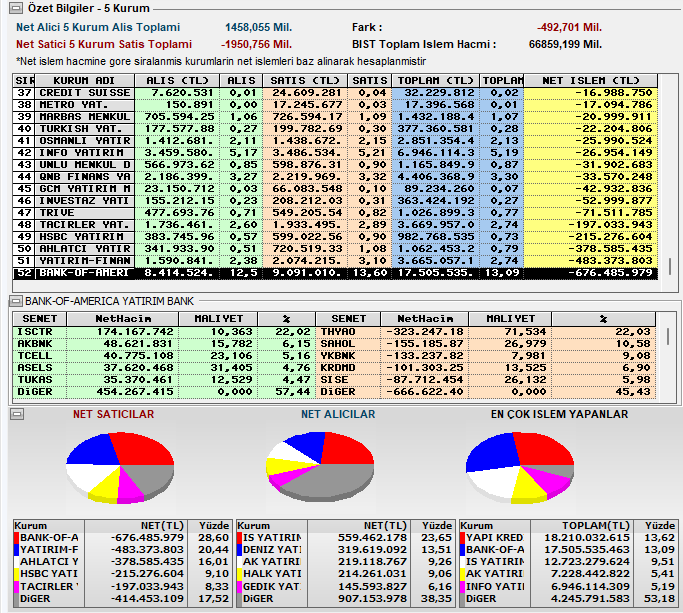Sort by TOPLAM (TL) column header
The height and width of the screenshot is (613, 683).
click(x=435, y=81)
